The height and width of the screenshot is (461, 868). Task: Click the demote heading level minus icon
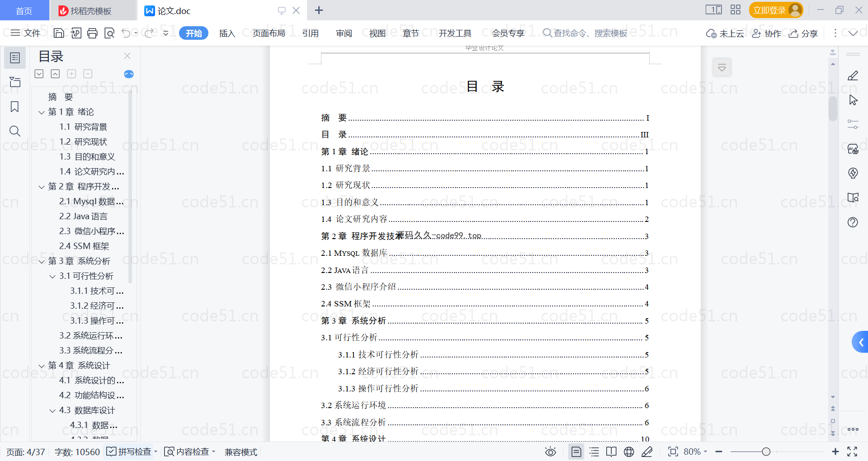click(88, 74)
